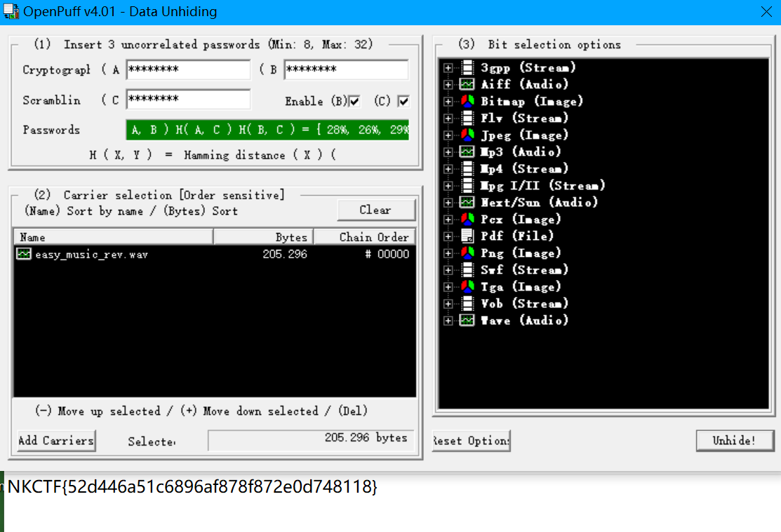Expand the 3gpp (Stream) node

point(448,68)
